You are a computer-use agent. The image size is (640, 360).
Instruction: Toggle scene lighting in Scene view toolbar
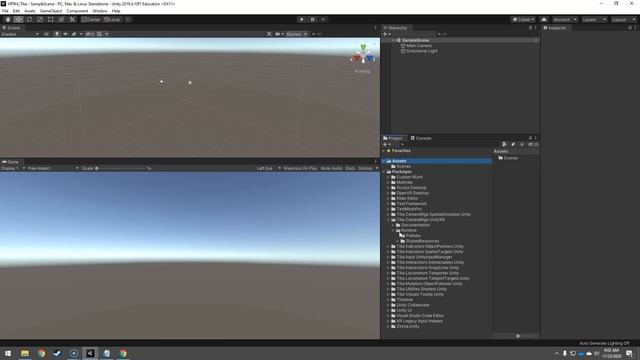click(x=57, y=34)
